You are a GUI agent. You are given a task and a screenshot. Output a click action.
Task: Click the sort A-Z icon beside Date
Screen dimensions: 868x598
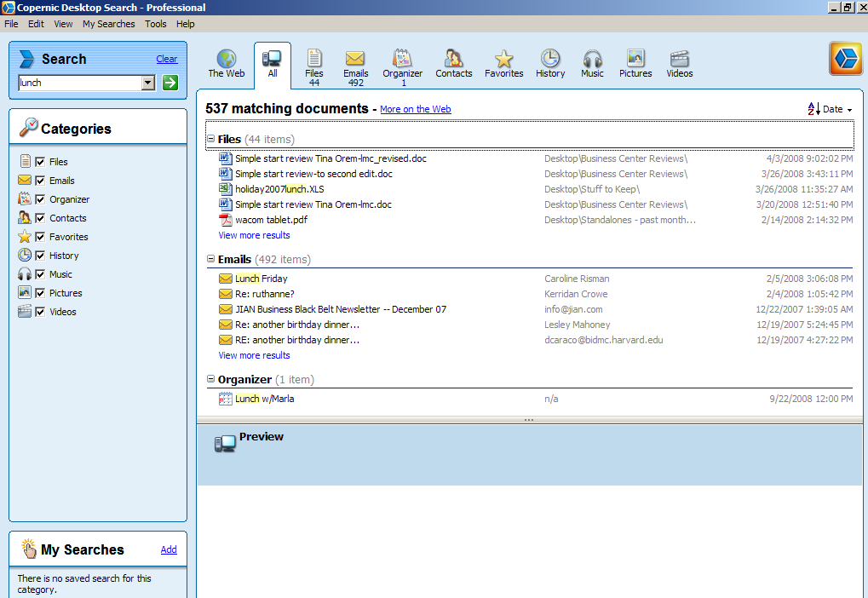(x=813, y=109)
